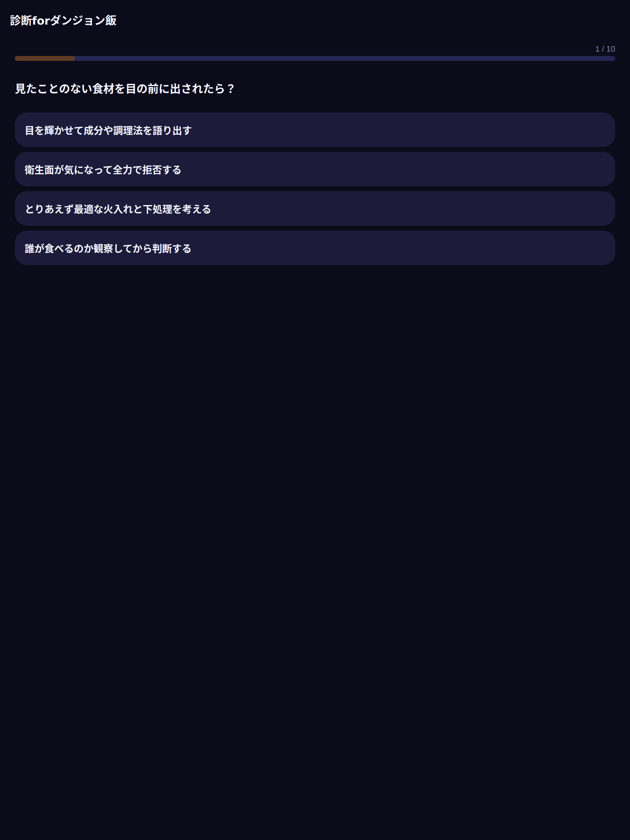Pick the observe-who-eats-first answer

(x=315, y=248)
